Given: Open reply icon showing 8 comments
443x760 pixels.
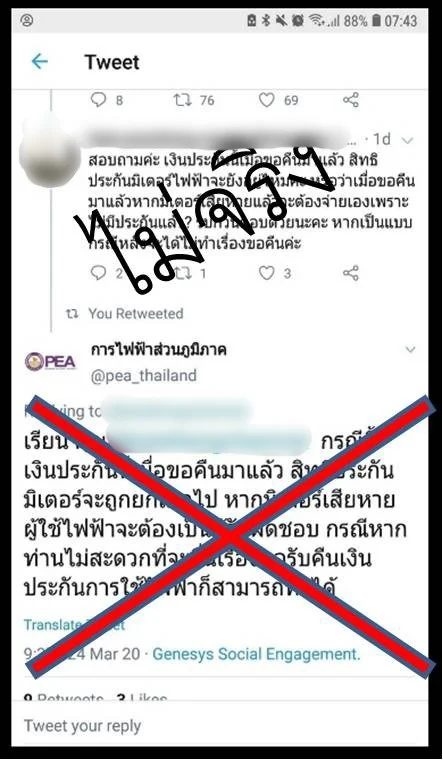Looking at the screenshot, I should [x=98, y=100].
